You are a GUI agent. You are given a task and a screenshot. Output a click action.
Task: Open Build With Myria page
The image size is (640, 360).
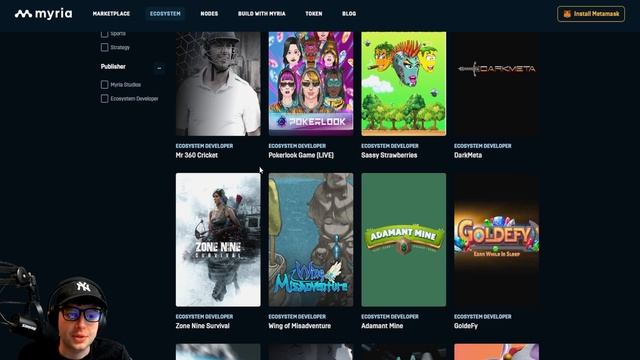coord(262,13)
